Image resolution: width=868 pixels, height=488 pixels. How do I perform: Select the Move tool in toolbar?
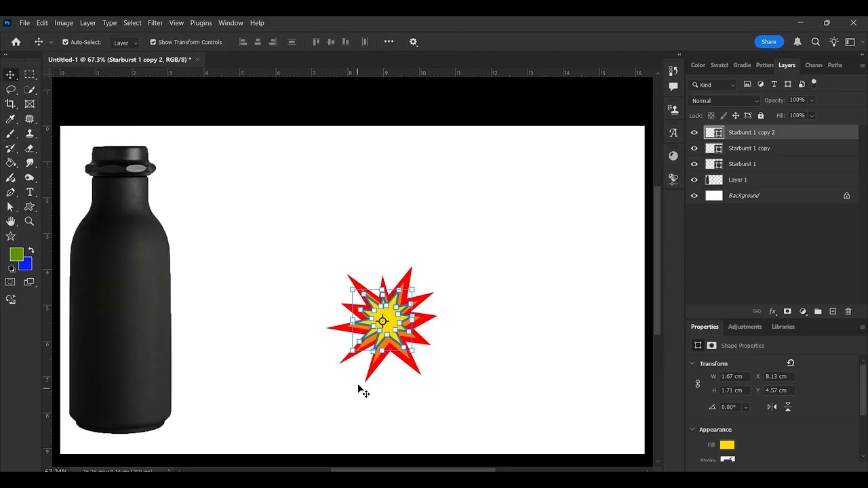[11, 75]
